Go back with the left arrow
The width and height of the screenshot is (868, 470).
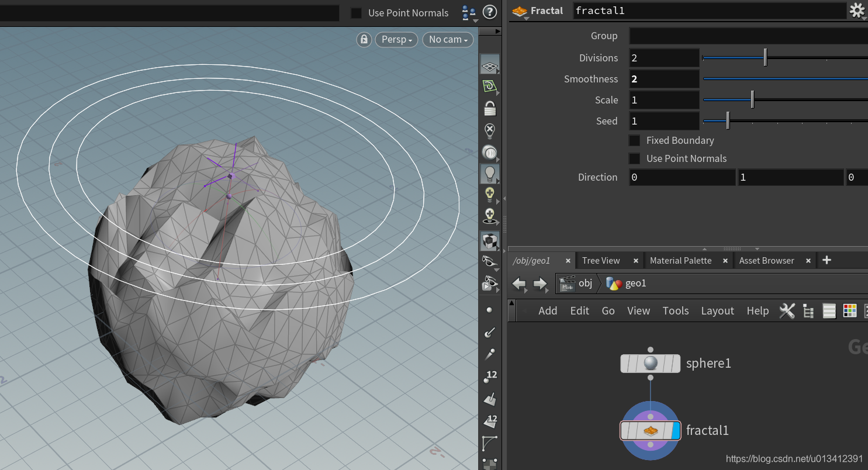(x=520, y=284)
